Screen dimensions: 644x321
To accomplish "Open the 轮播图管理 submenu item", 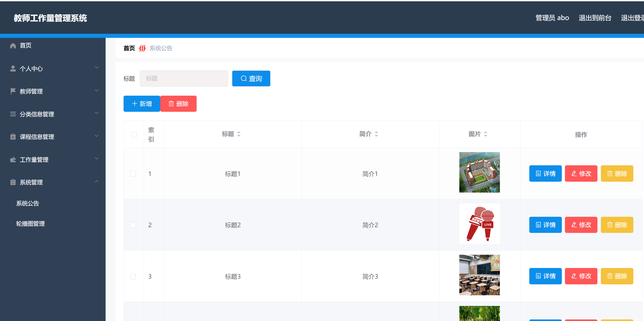I will pos(30,224).
